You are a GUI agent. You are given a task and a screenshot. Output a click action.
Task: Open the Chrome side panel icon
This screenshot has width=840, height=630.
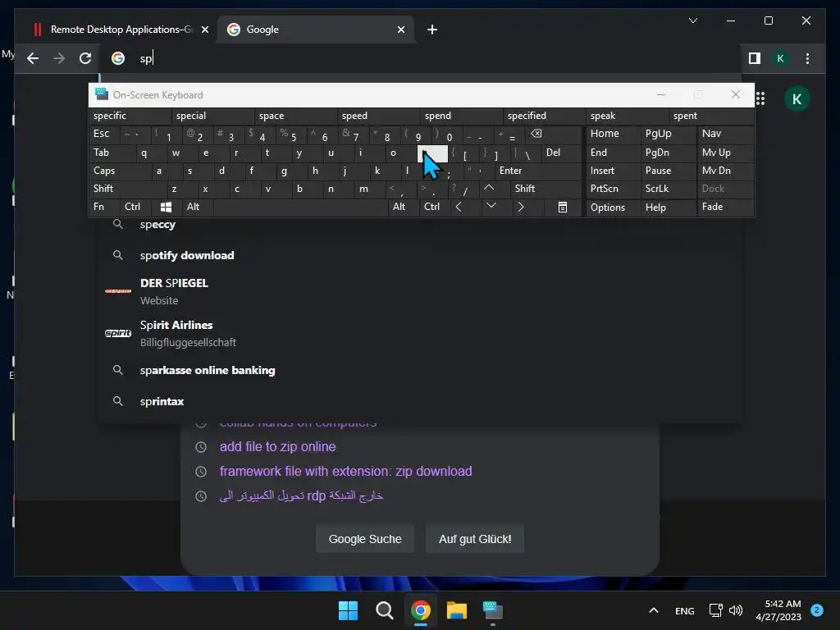pos(755,58)
